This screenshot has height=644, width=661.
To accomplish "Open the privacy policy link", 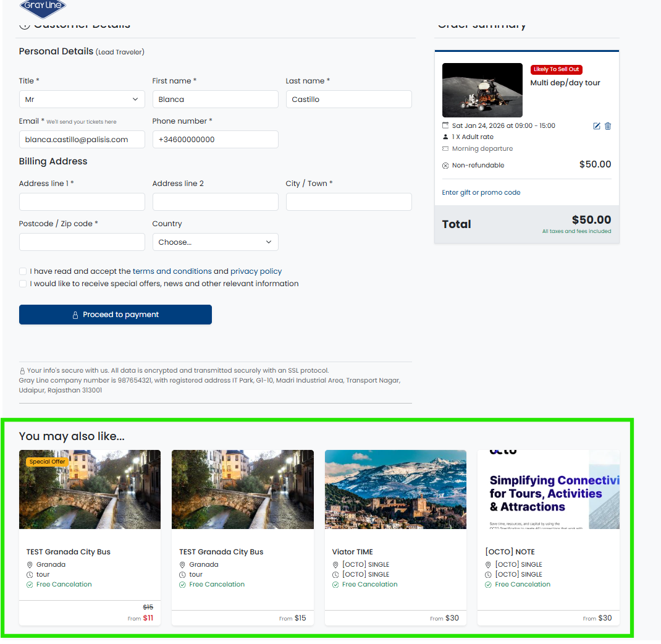I will 256,271.
